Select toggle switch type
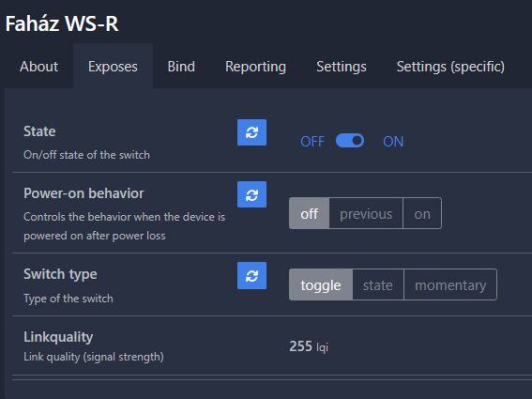Viewport: 532px width, 399px height. 321,284
